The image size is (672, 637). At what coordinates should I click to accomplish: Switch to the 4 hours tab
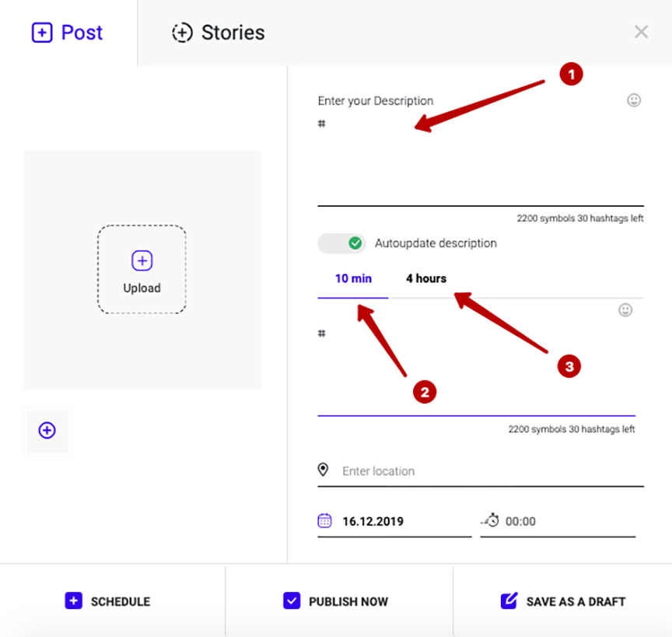coord(426,278)
